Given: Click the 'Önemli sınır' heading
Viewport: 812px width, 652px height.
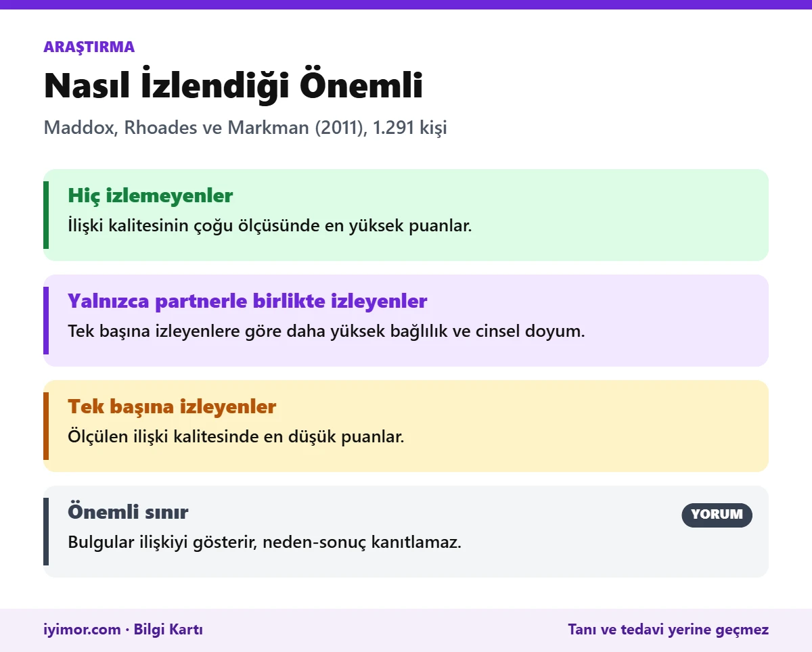Looking at the screenshot, I should pos(128,512).
